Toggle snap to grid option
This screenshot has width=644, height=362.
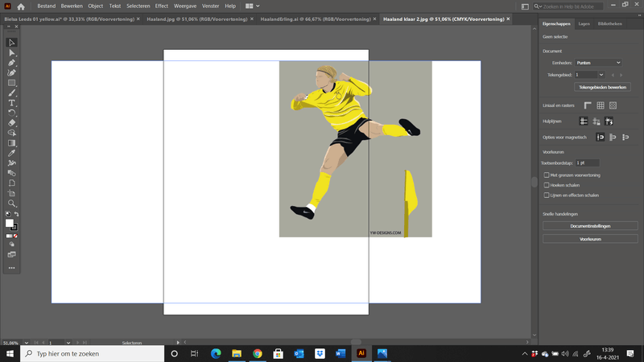(625, 137)
